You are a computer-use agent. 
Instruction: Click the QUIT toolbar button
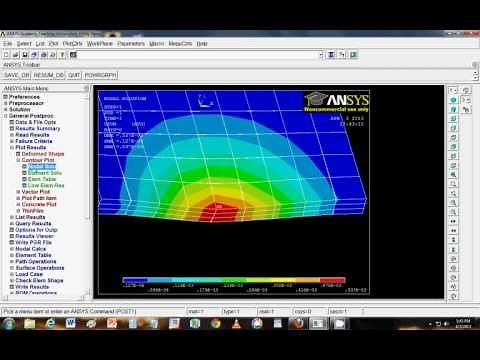coord(74,75)
